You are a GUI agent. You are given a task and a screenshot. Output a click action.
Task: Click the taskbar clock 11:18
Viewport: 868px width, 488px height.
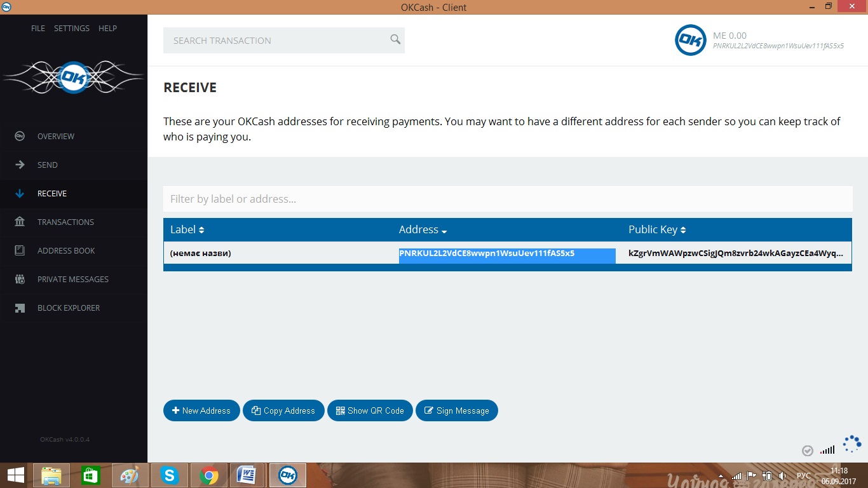[839, 471]
